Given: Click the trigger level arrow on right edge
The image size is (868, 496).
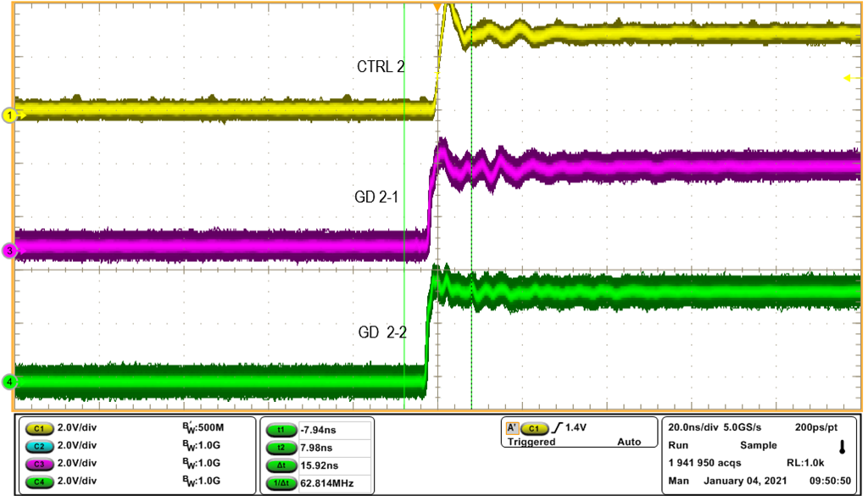Looking at the screenshot, I should pyautogui.click(x=850, y=79).
